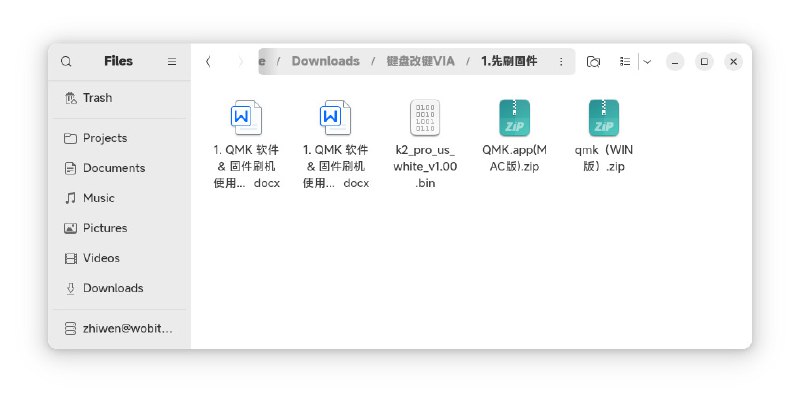Click server icon beside zhiwen@wobit

[x=70, y=329]
